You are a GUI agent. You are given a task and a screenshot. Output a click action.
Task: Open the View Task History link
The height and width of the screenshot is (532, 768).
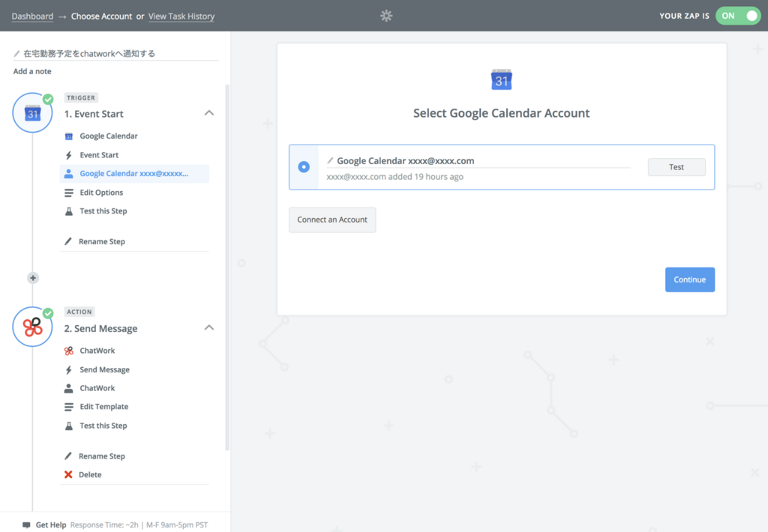[181, 16]
